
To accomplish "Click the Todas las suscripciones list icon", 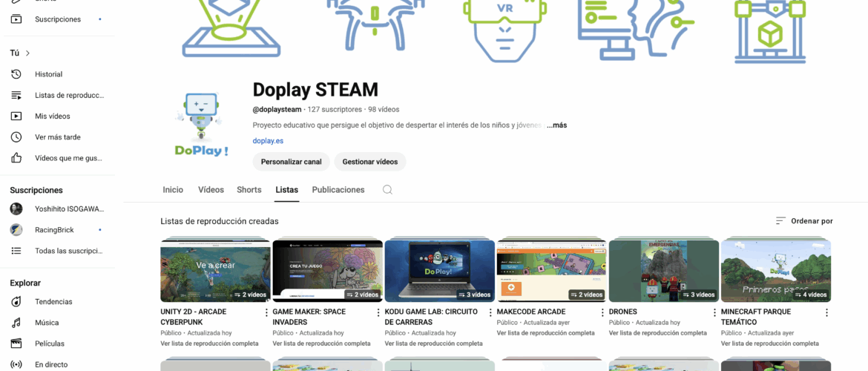I will 16,251.
